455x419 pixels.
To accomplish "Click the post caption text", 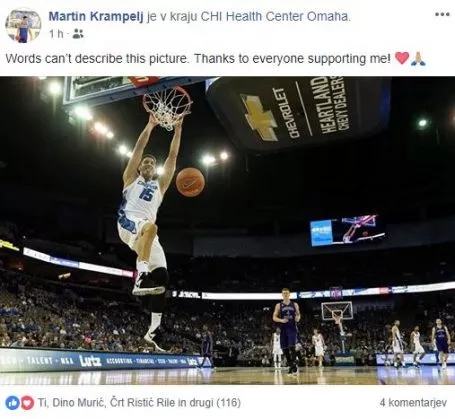I will [198, 59].
